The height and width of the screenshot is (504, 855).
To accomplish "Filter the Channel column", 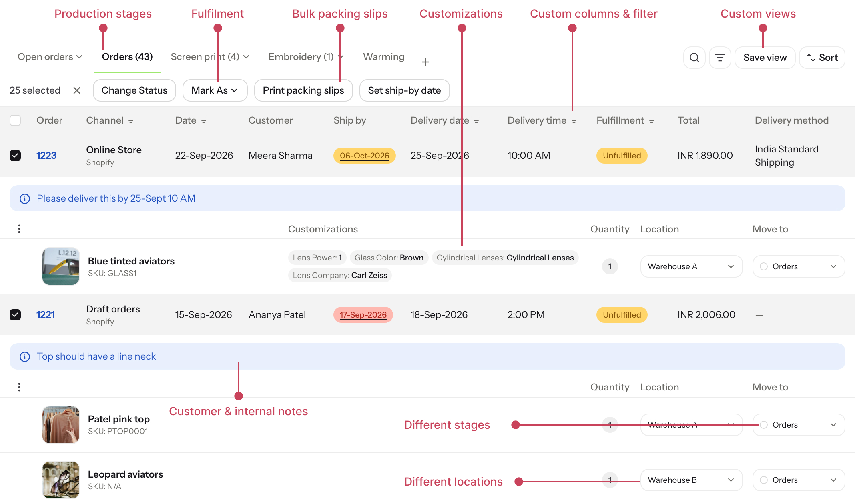I will click(x=131, y=120).
